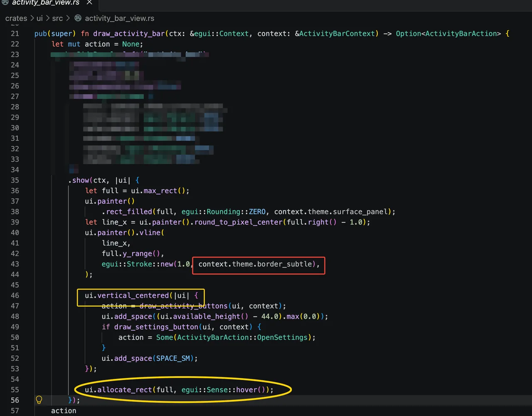Click gutter line number 35
This screenshot has height=416, width=532.
tap(15, 180)
